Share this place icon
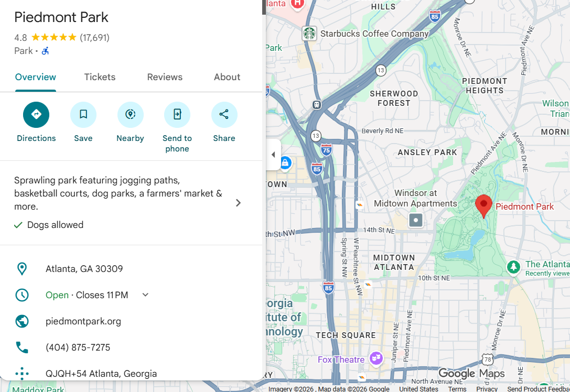570x392 pixels. point(224,115)
